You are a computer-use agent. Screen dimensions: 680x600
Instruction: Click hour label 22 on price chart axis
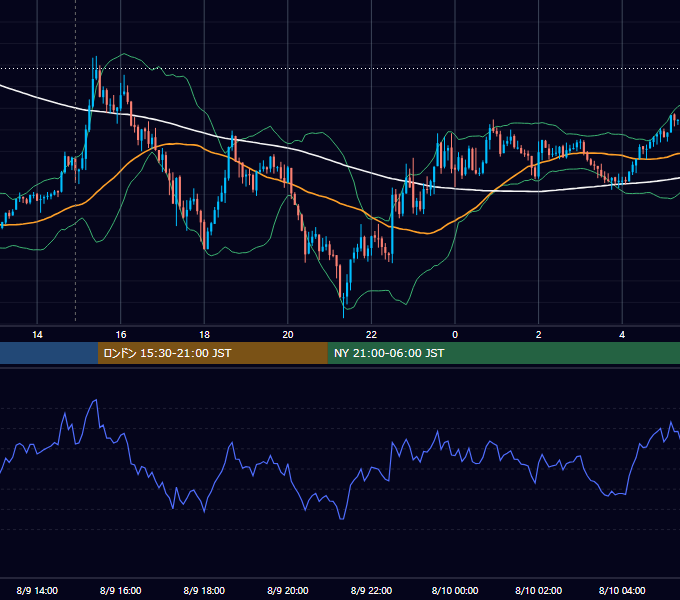click(x=371, y=335)
